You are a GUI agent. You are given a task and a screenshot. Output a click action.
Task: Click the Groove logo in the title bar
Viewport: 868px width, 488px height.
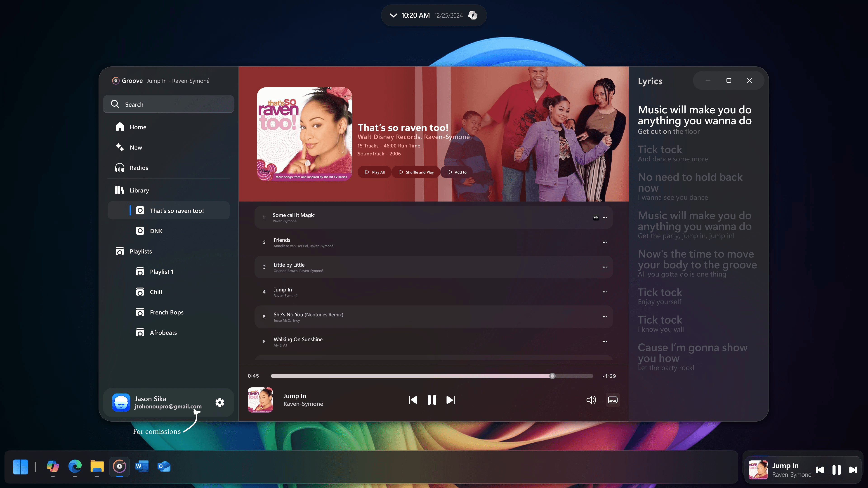[116, 80]
